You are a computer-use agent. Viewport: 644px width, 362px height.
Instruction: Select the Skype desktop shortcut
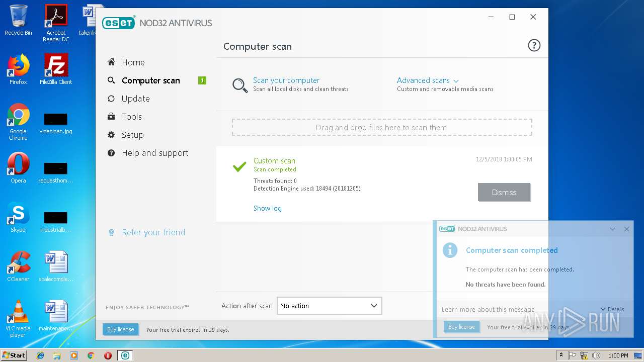[18, 217]
